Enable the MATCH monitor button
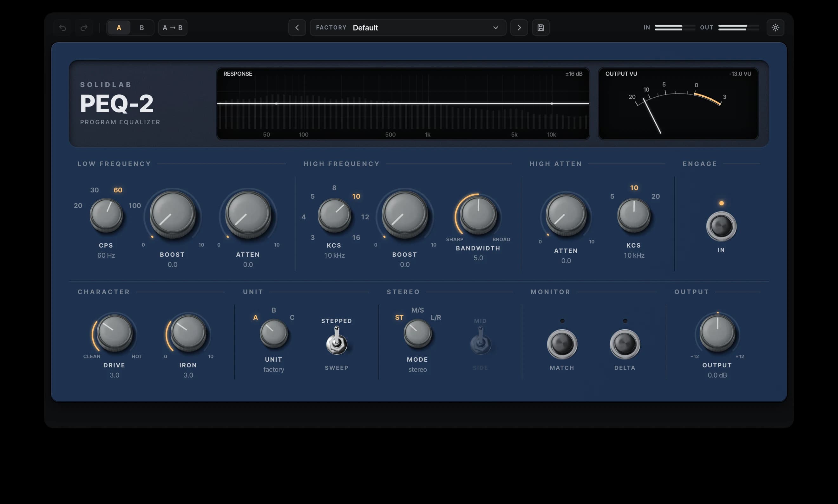Viewport: 838px width, 504px height. tap(562, 344)
